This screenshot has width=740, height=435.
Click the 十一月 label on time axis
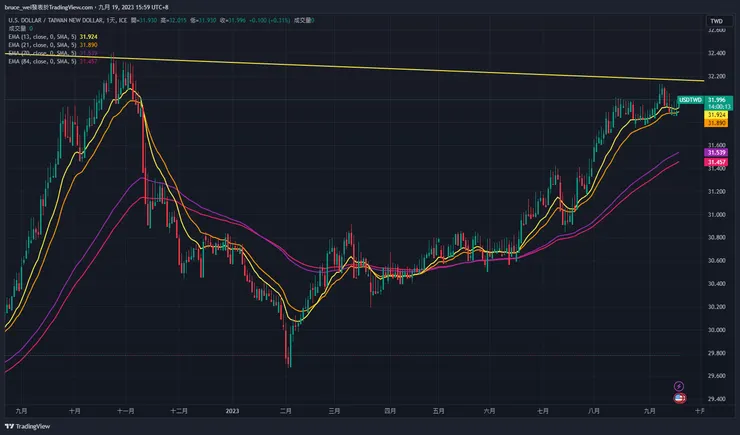[x=126, y=411]
